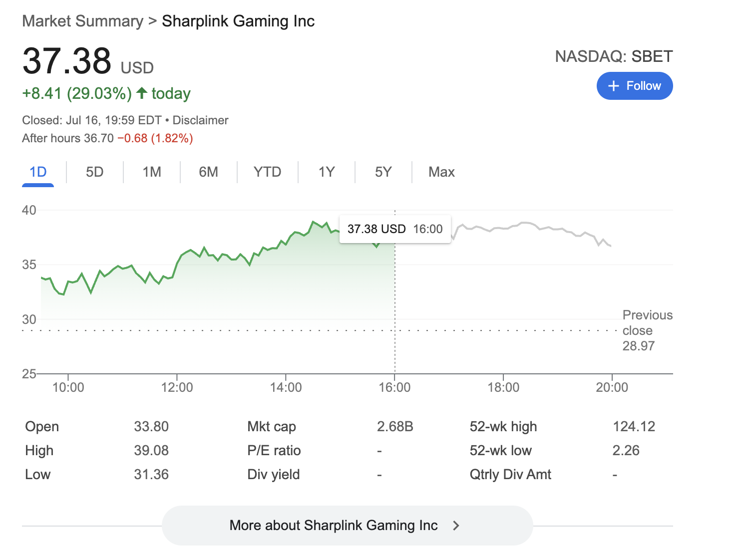Viewport: 742px width, 560px height.
Task: Open the 1Y chart view
Action: pos(327,172)
